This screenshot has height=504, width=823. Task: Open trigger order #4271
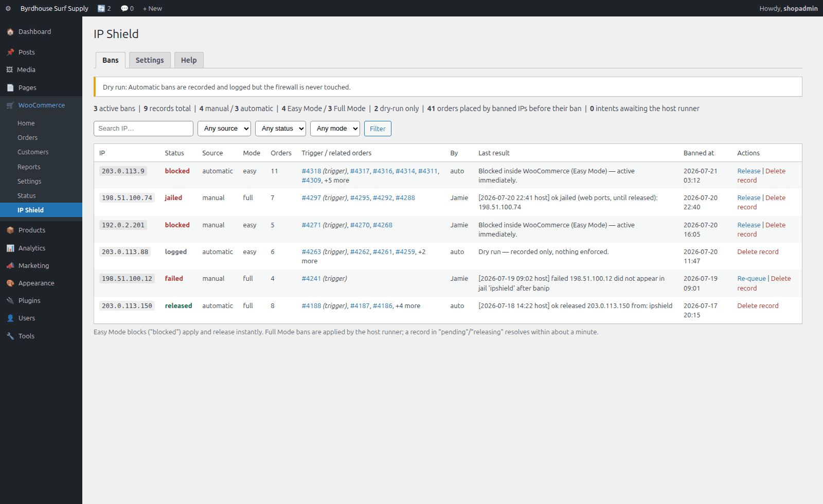[x=311, y=225]
